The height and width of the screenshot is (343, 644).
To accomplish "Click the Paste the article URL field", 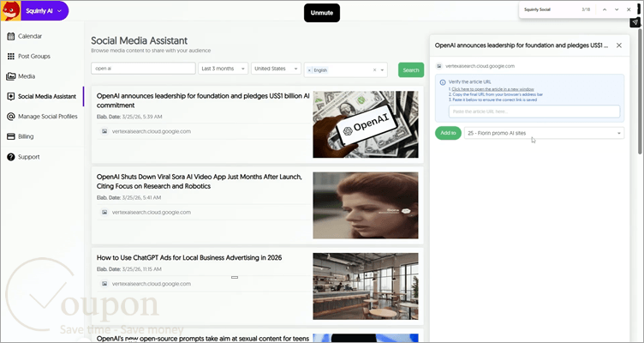I will [x=534, y=111].
